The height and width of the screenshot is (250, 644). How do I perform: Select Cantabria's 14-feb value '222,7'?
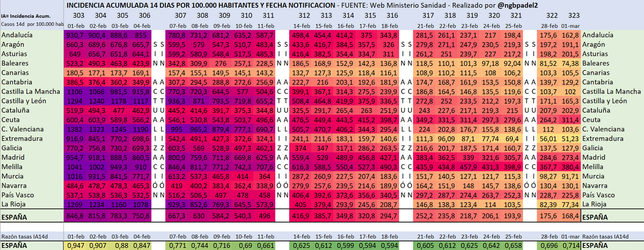point(302,82)
